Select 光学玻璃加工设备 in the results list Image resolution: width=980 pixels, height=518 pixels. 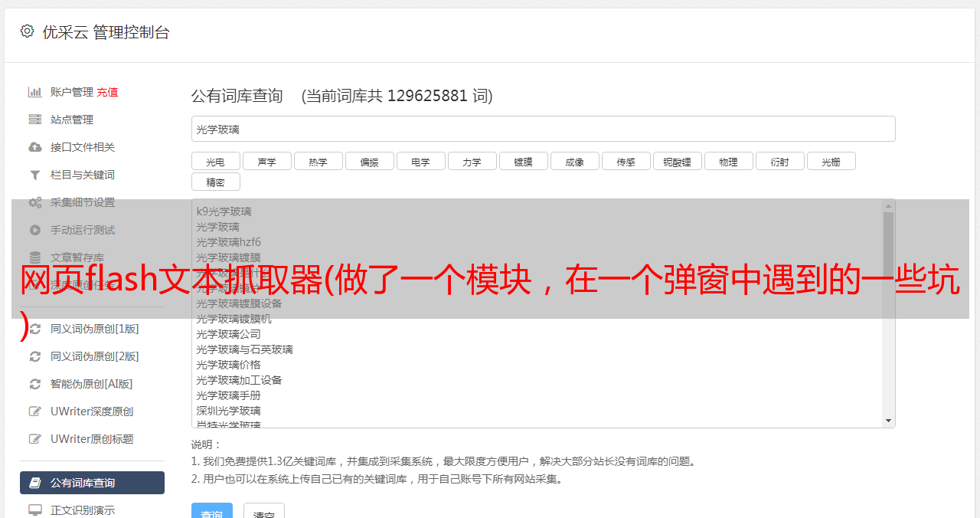tap(239, 380)
